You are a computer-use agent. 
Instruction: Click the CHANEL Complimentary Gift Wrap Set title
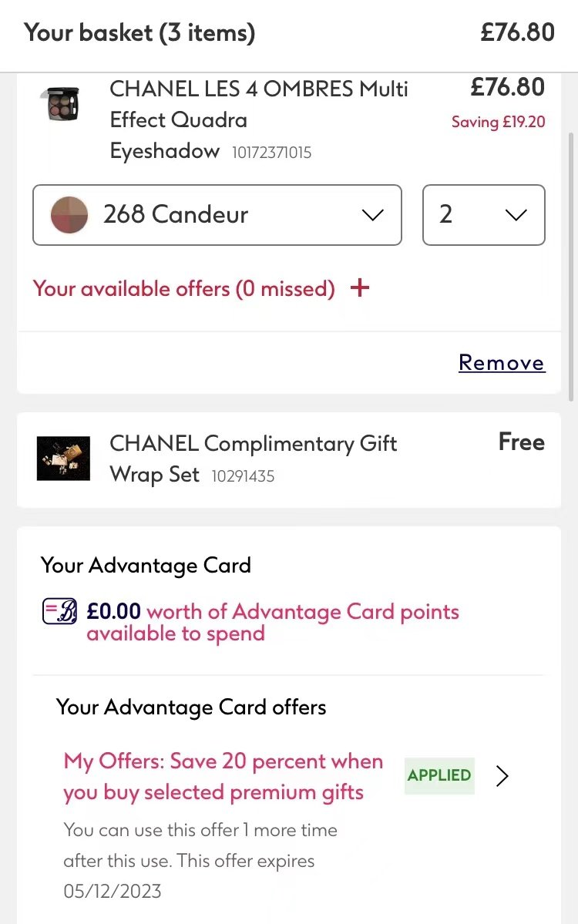254,458
